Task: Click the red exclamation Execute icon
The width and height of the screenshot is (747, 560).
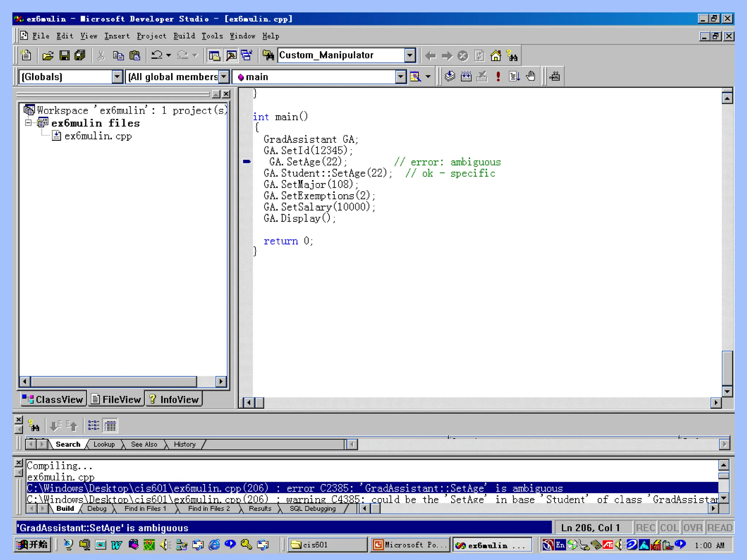Action: 498,76
